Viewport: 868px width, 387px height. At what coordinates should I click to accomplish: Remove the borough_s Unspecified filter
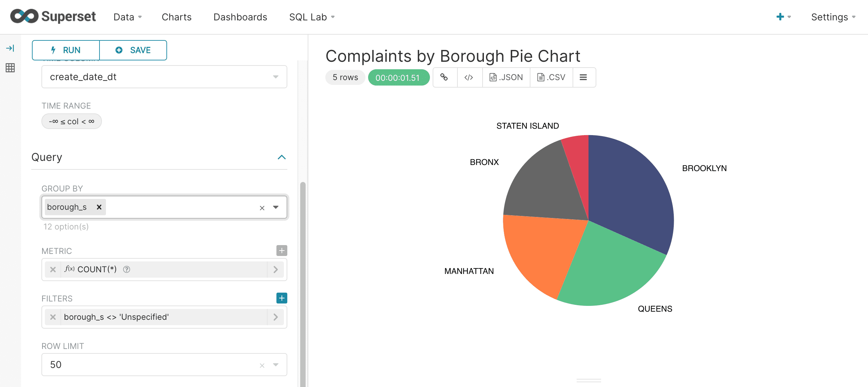[53, 317]
